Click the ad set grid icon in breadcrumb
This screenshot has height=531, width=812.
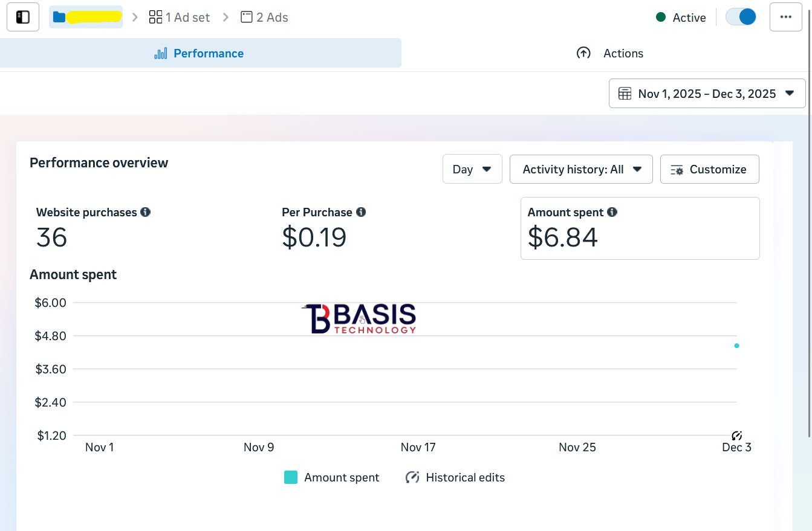(155, 17)
